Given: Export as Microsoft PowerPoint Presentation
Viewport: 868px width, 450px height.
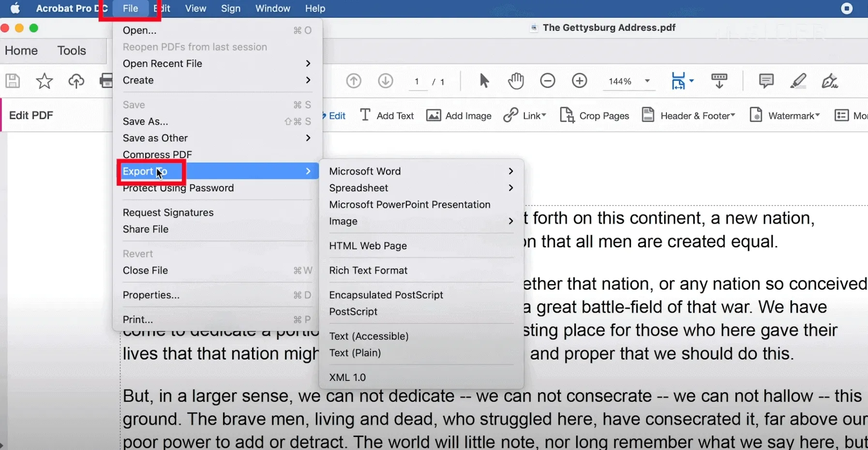Looking at the screenshot, I should pyautogui.click(x=421, y=204).
